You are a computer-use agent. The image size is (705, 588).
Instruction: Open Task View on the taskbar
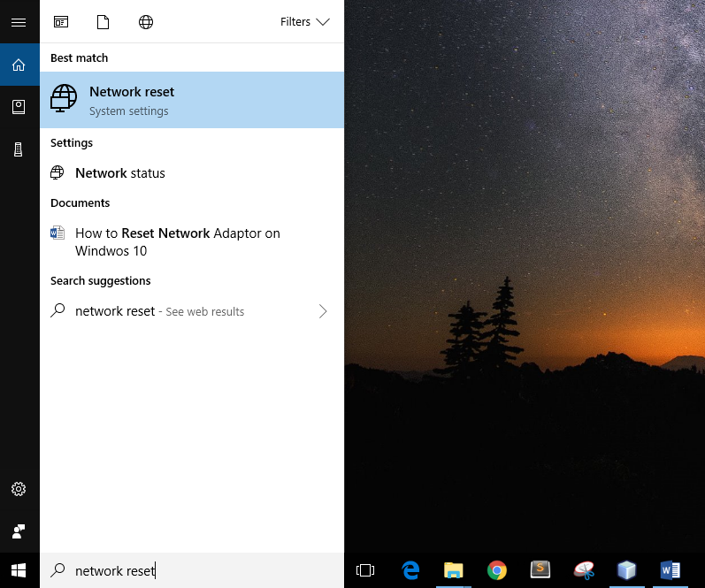pos(365,570)
